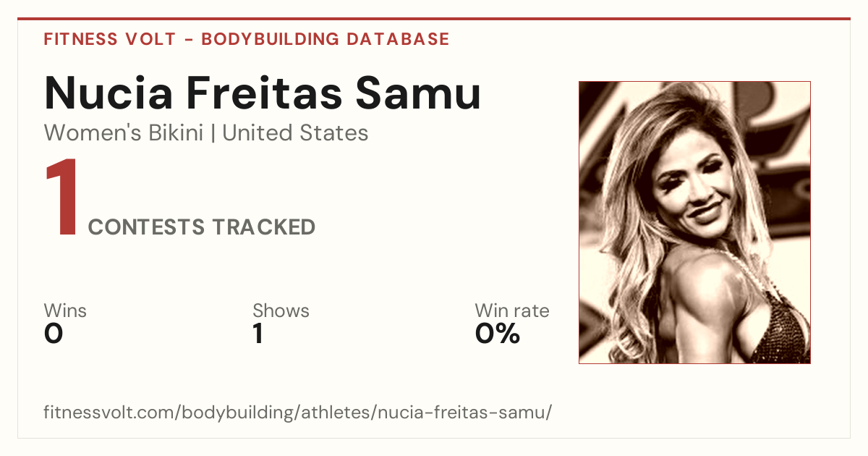The width and height of the screenshot is (868, 456).
Task: Select the Shows value 1
Action: tap(258, 334)
